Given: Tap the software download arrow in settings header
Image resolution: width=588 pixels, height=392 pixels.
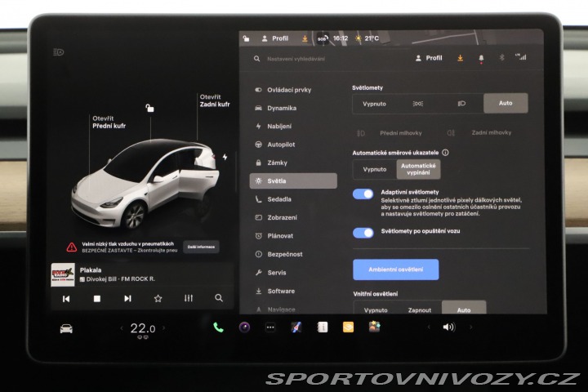Looking at the screenshot, I should click(460, 58).
